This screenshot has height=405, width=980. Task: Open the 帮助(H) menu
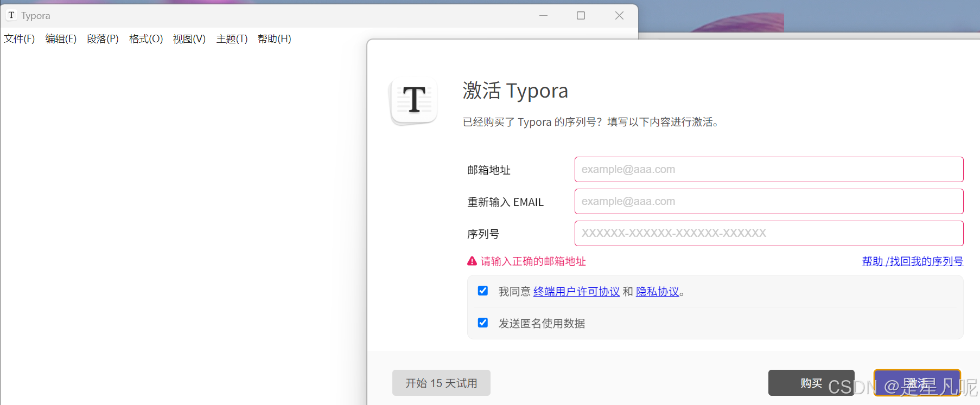pyautogui.click(x=275, y=39)
